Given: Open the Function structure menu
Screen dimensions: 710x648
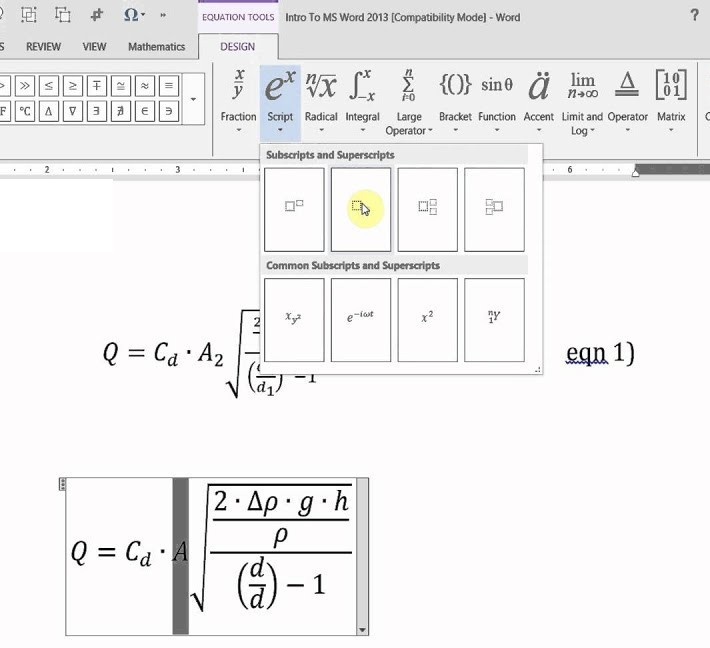Looking at the screenshot, I should [497, 102].
